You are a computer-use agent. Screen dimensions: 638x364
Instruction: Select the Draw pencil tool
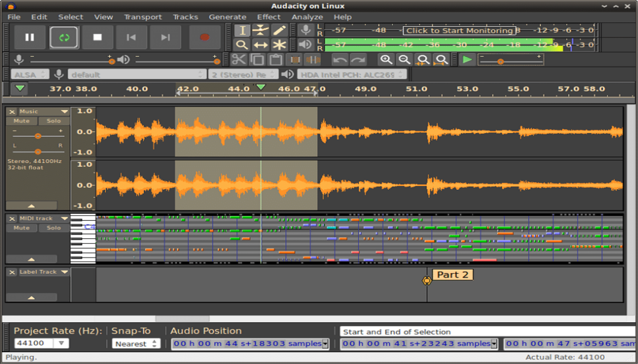[x=279, y=30]
